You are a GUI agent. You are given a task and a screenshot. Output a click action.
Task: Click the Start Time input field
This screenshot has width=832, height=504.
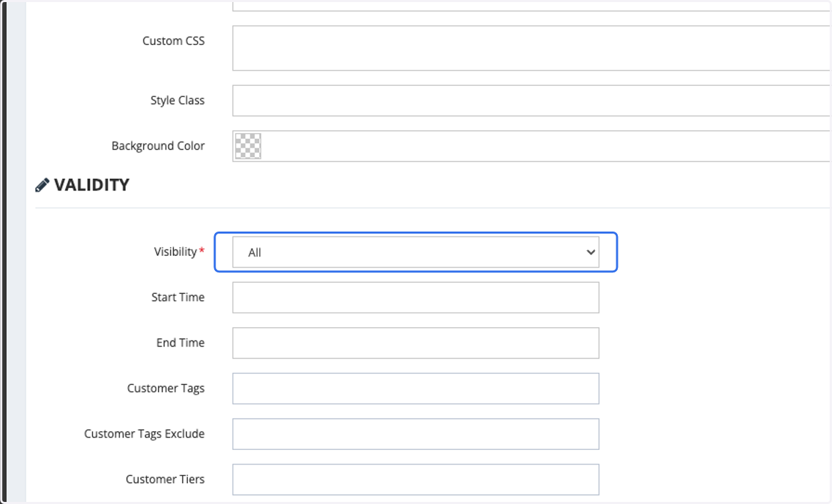(415, 297)
